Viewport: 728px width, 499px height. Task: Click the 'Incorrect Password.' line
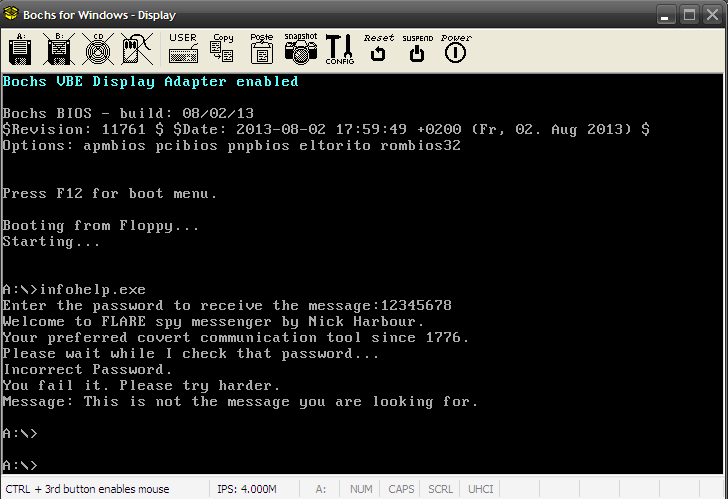[x=87, y=369]
